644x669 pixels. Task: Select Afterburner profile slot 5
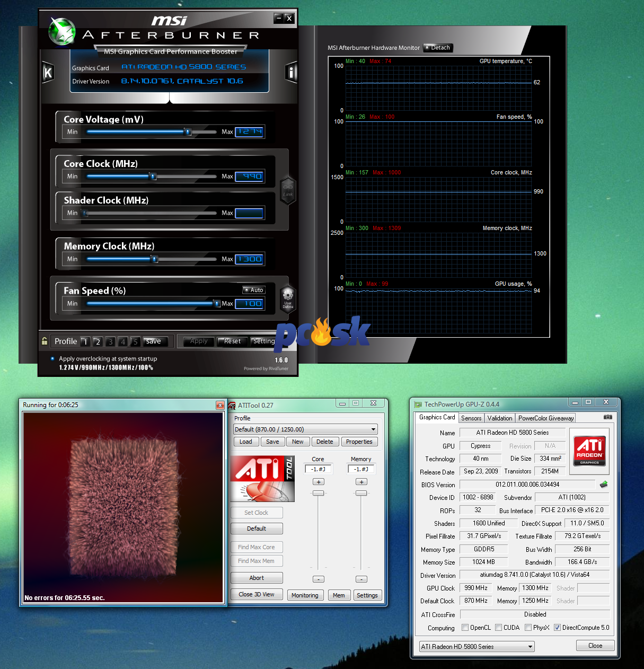[x=135, y=342]
